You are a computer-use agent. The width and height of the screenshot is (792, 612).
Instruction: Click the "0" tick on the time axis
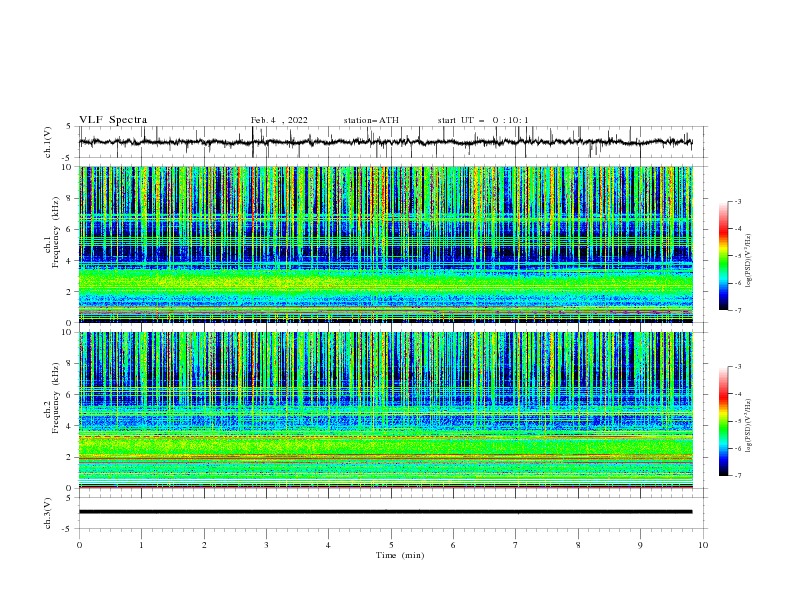click(79, 545)
